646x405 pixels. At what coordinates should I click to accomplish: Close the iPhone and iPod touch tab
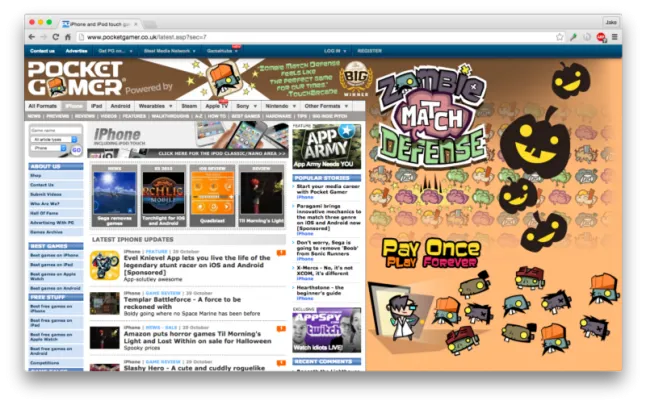(136, 24)
